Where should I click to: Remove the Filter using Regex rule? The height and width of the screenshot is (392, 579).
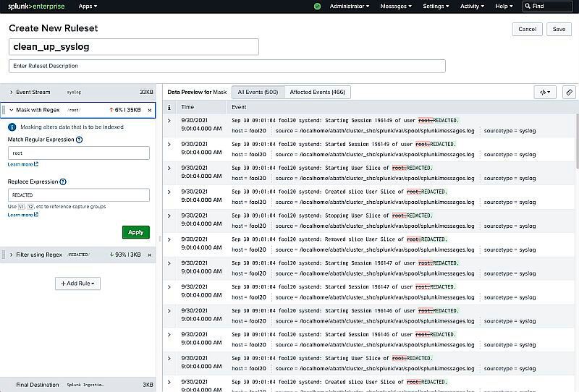pos(150,255)
